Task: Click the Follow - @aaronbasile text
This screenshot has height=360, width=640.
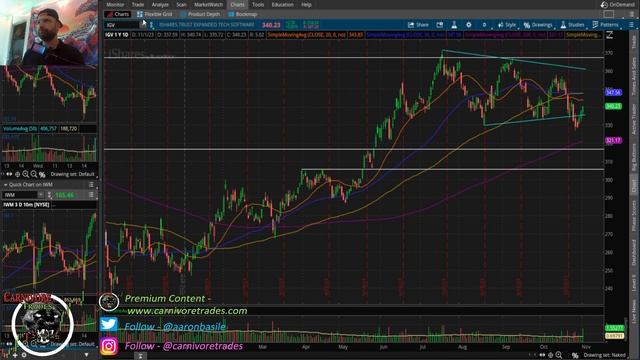Action: pos(175,327)
